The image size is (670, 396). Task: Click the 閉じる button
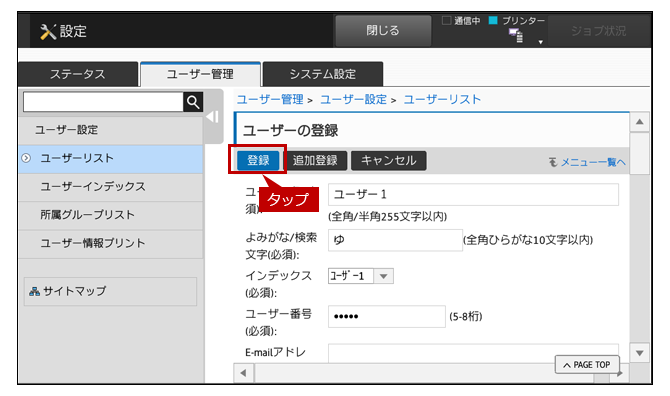(383, 31)
